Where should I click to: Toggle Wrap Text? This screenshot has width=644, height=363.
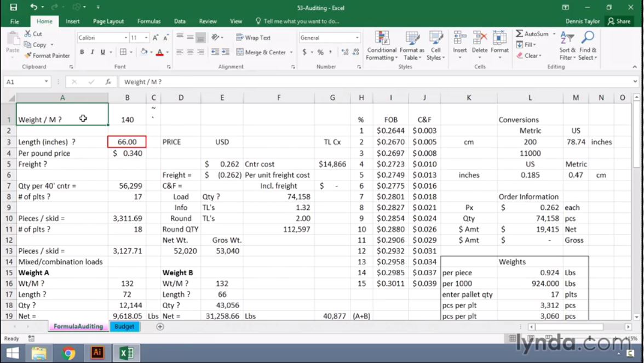pos(254,37)
